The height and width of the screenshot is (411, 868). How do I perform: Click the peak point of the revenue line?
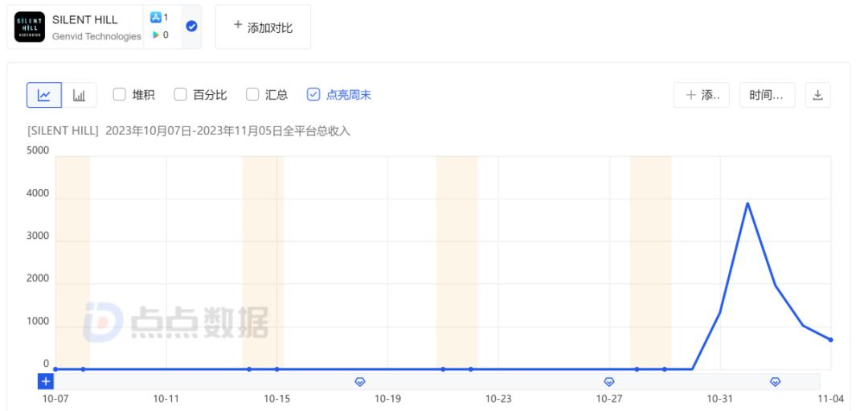[x=747, y=203]
